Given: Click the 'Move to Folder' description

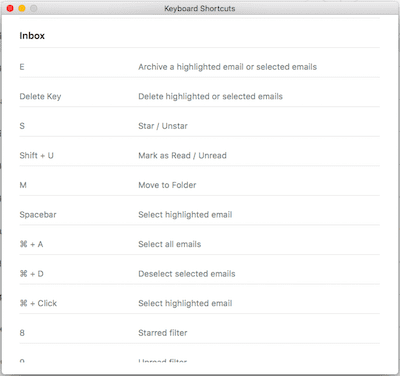Looking at the screenshot, I should coord(167,185).
